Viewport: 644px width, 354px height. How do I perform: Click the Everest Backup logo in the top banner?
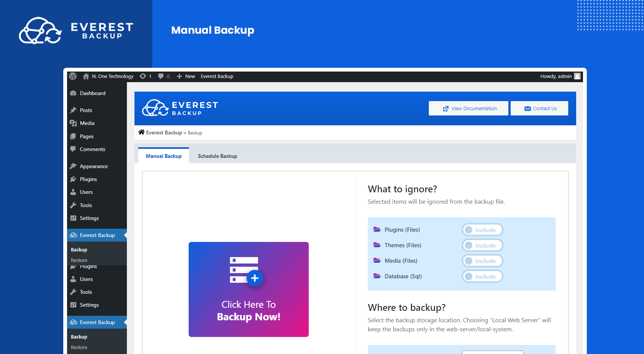pos(77,30)
